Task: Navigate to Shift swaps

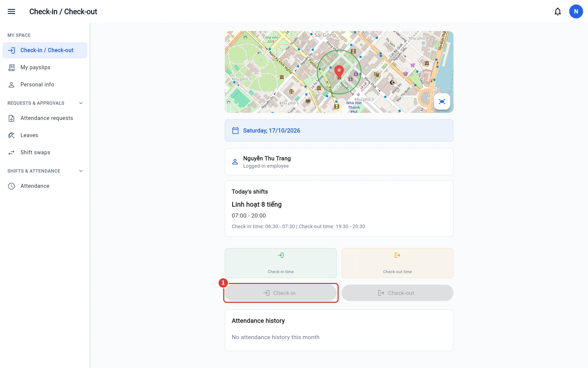Action: 45,152
